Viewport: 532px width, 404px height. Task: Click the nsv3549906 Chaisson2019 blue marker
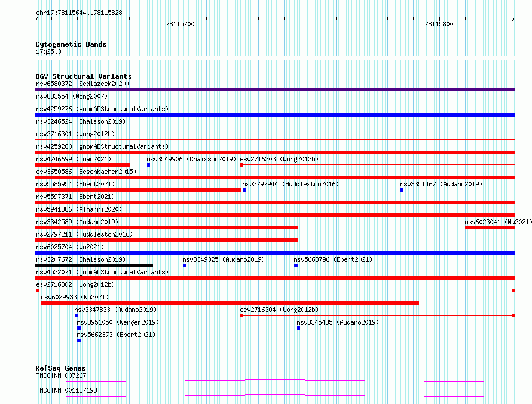tap(149, 165)
